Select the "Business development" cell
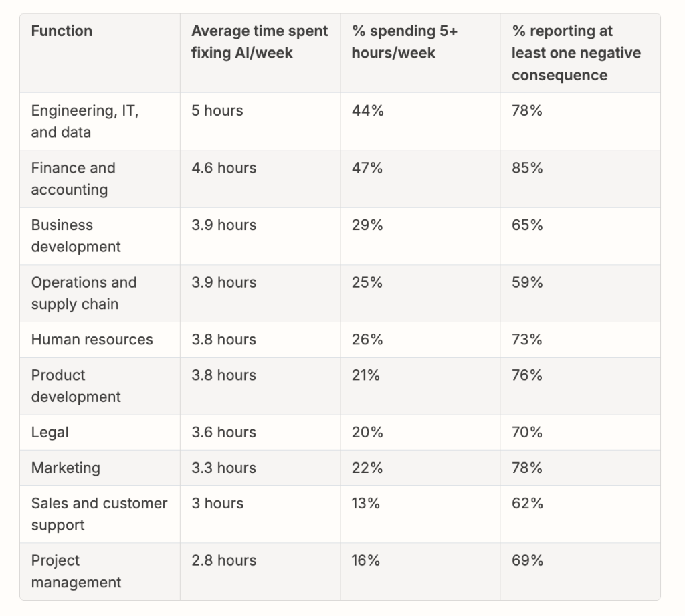 click(76, 236)
